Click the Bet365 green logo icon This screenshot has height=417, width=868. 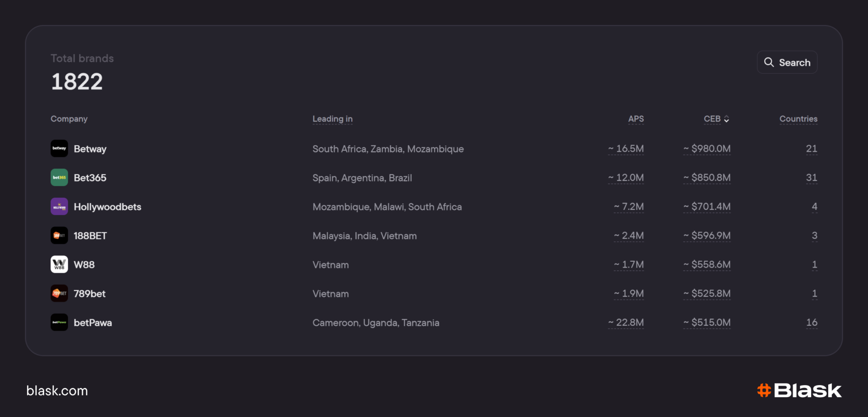(59, 177)
